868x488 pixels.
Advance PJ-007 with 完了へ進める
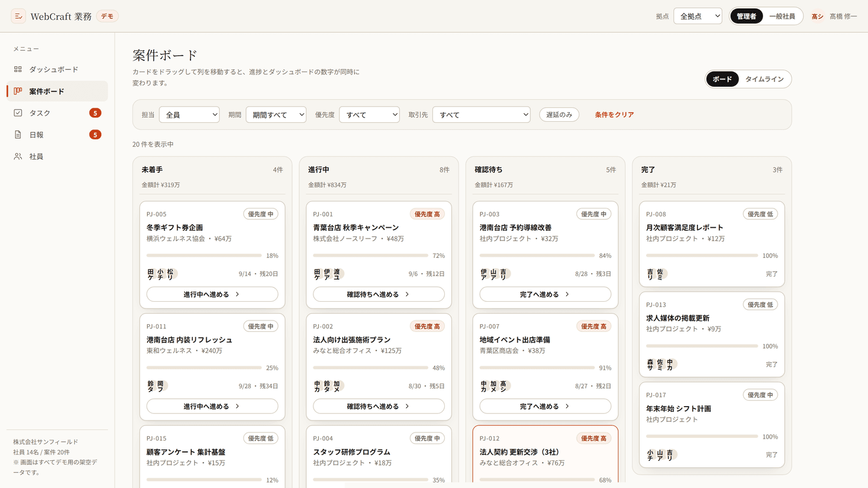coord(545,407)
